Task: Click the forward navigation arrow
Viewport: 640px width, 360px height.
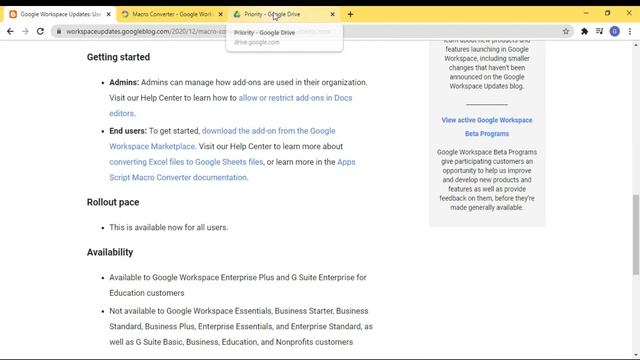Action: 25,31
